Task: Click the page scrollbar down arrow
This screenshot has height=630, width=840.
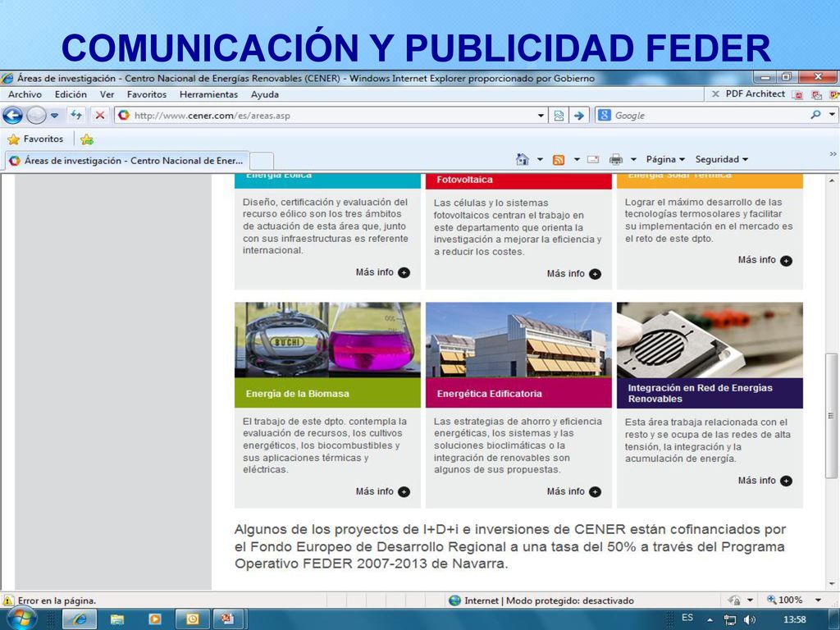Action: coord(832,583)
